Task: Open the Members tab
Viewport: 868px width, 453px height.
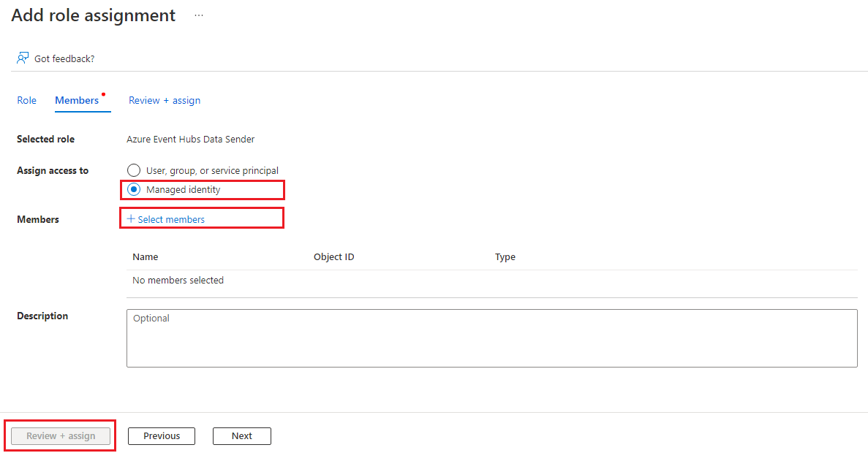Action: coord(76,100)
